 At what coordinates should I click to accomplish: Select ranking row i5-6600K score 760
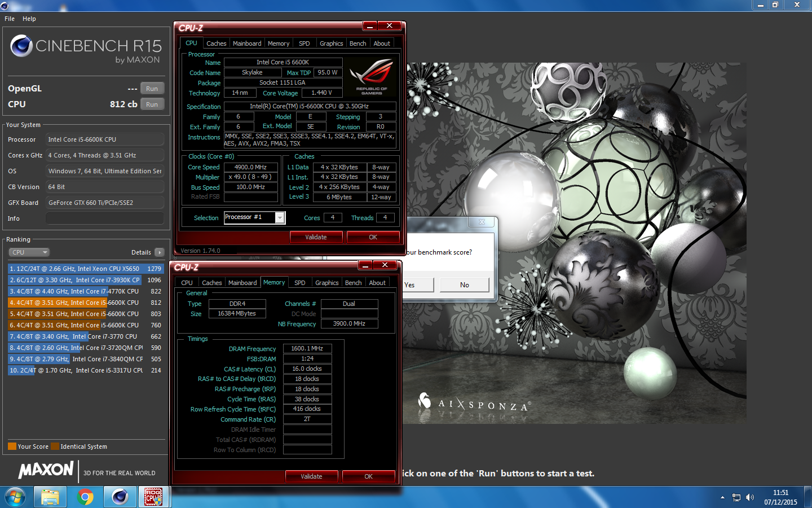tap(86, 325)
